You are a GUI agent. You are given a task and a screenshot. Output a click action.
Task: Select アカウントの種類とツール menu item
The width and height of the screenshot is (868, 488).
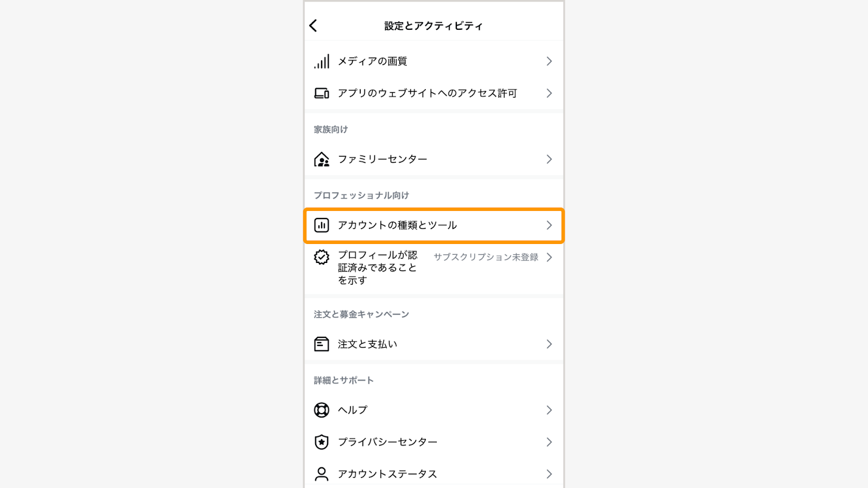pos(434,225)
